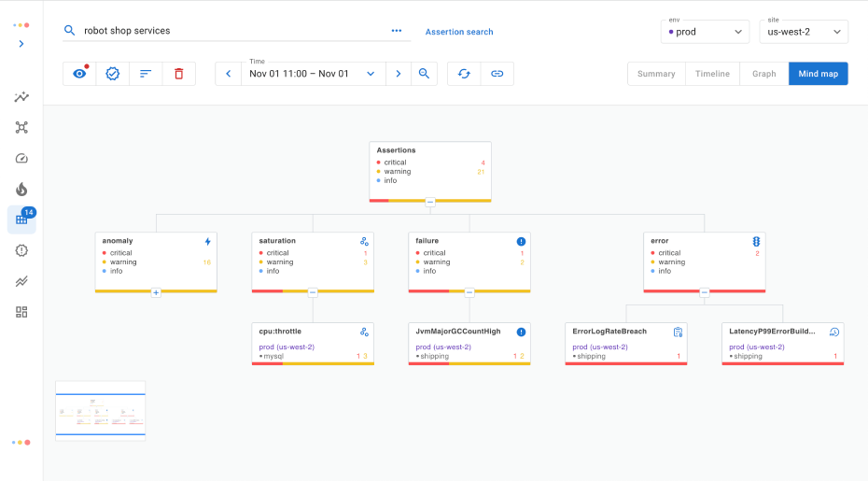This screenshot has height=481, width=868.
Task: Open the flame incidents sidebar icon
Action: (21, 189)
